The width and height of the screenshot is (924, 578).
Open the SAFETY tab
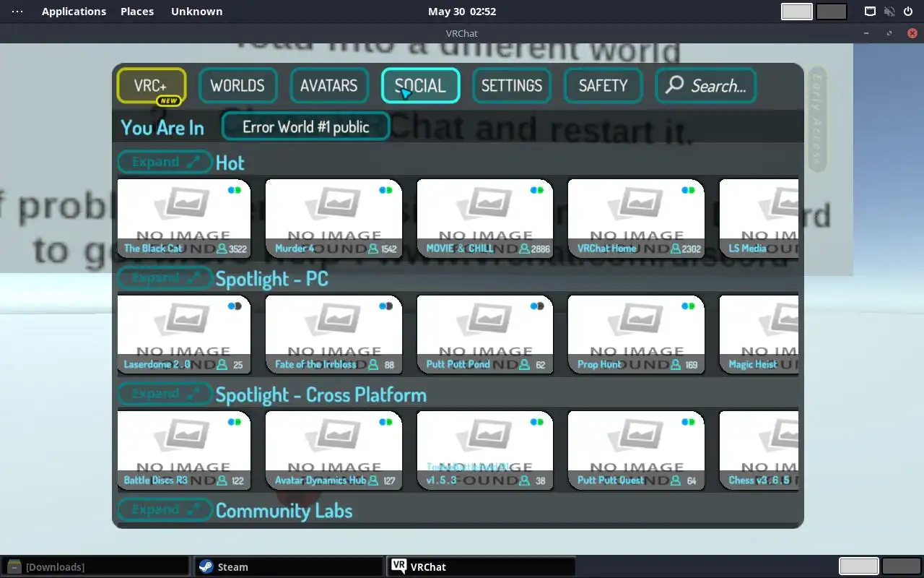pos(603,86)
